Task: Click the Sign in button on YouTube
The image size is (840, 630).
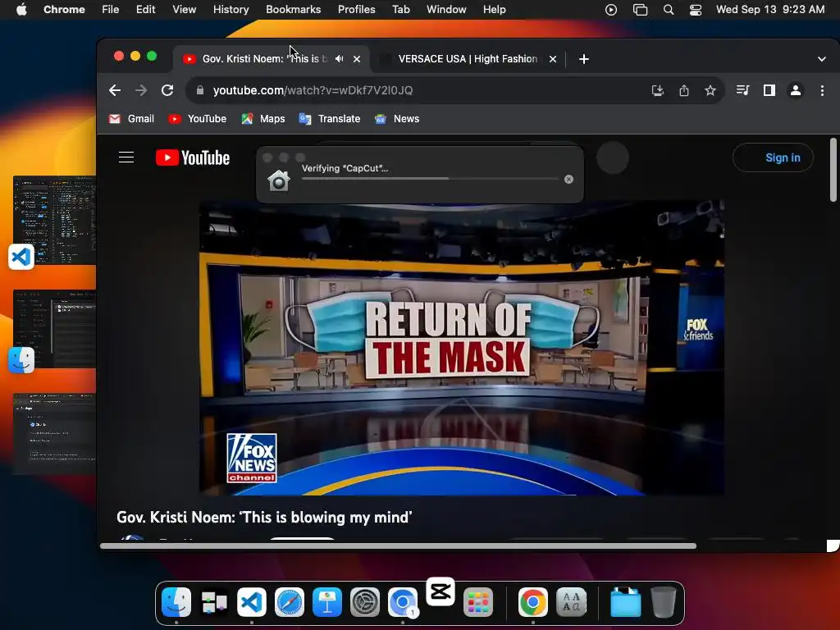Action: point(773,157)
